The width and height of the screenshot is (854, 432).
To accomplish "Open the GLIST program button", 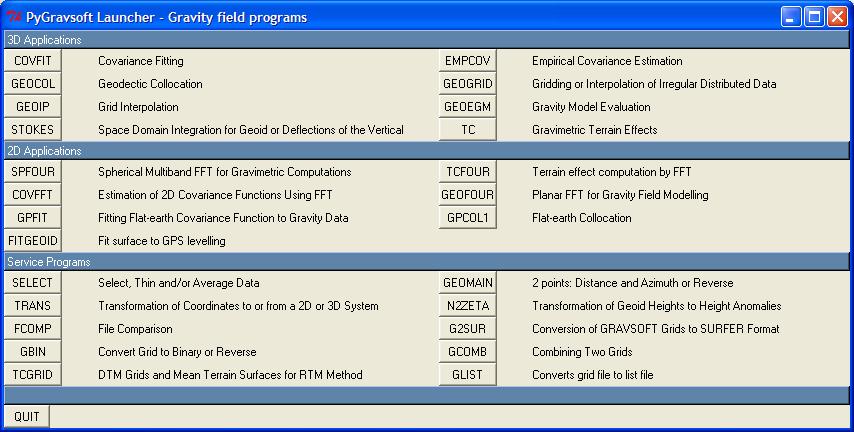I will click(x=468, y=375).
